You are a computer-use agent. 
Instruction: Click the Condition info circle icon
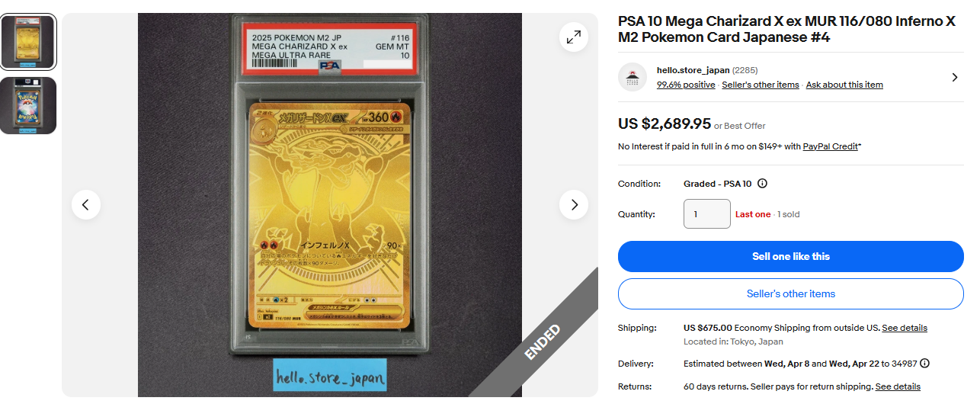[762, 184]
